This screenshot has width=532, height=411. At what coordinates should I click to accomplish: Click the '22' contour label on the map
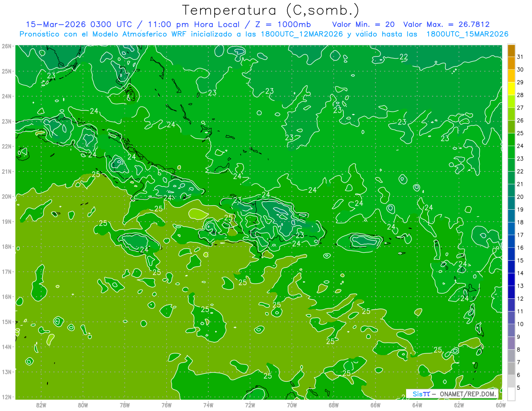[x=403, y=57]
